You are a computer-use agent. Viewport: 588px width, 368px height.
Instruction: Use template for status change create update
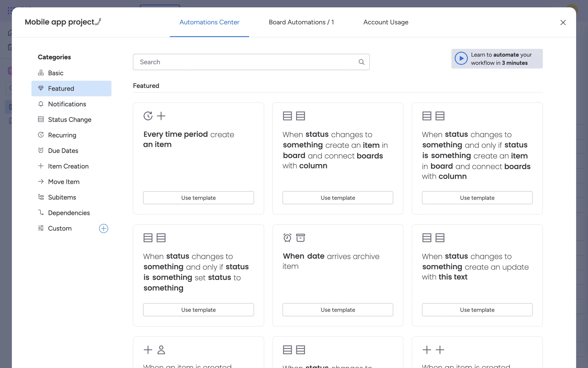click(x=477, y=310)
